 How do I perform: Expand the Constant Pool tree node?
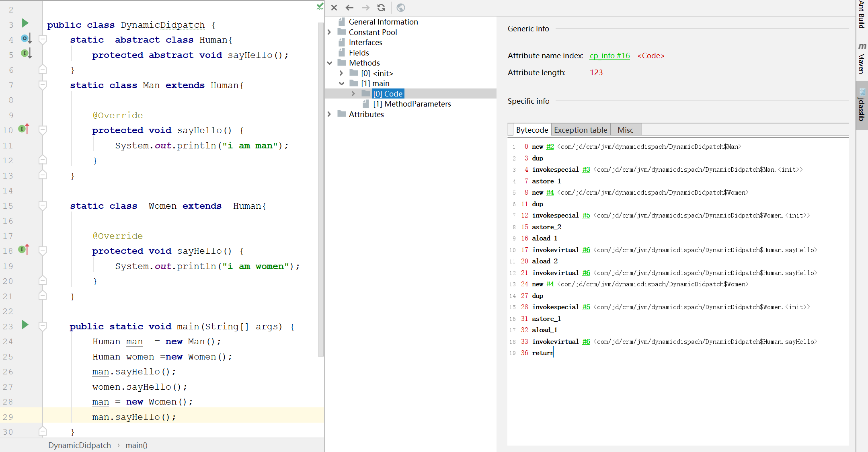click(329, 32)
